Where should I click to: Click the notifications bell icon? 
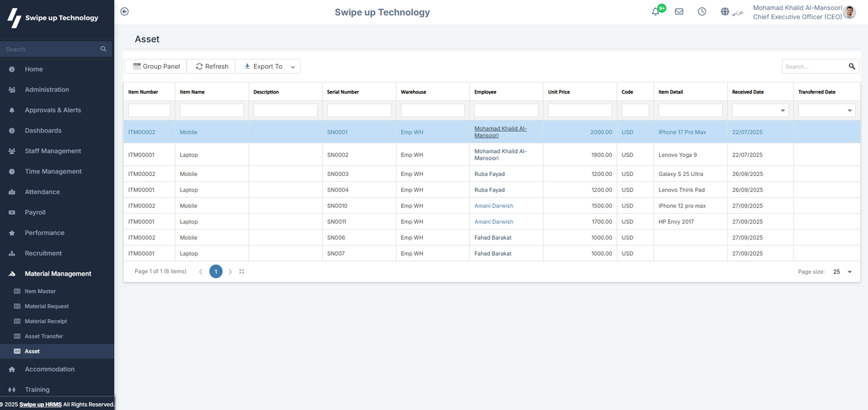(x=655, y=12)
